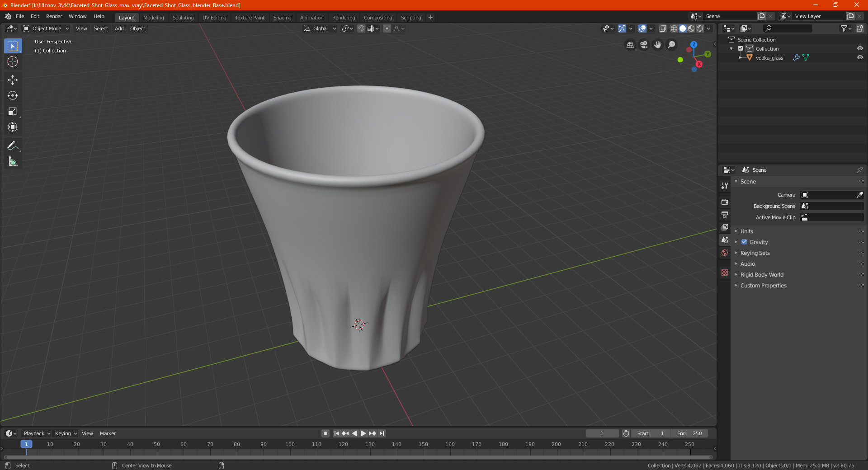Switch to orthographic view grid icon

click(x=630, y=45)
